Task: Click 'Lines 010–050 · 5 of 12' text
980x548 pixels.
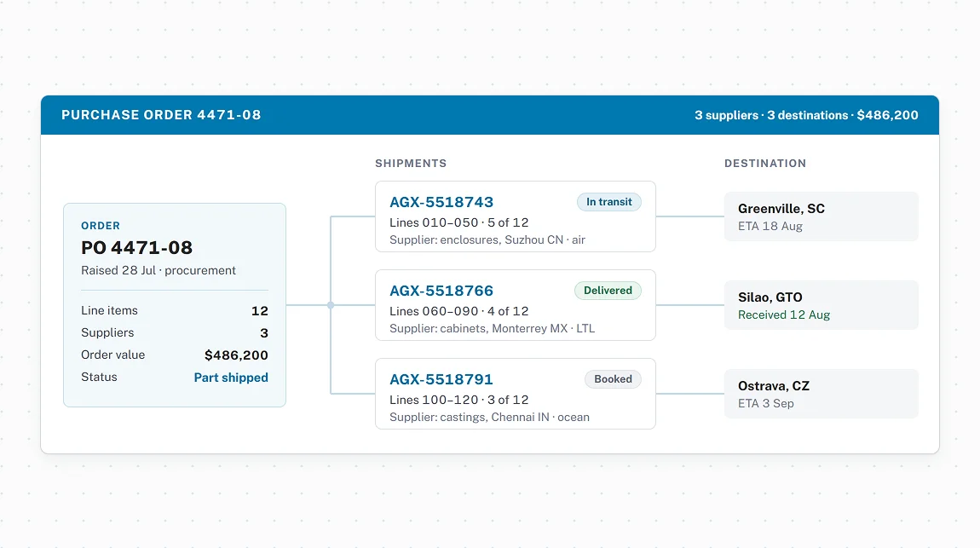Action: pos(458,222)
